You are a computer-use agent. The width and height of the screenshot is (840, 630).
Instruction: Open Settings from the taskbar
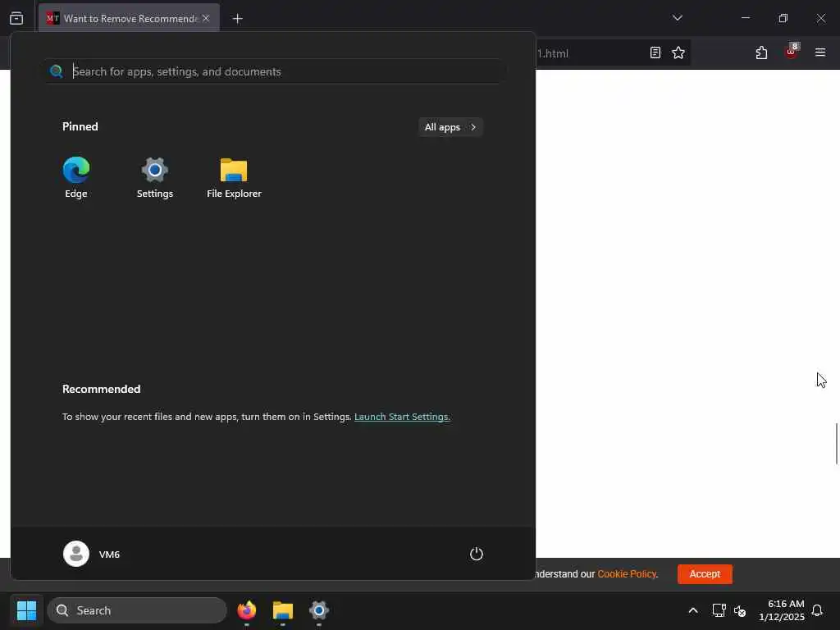[x=319, y=610]
